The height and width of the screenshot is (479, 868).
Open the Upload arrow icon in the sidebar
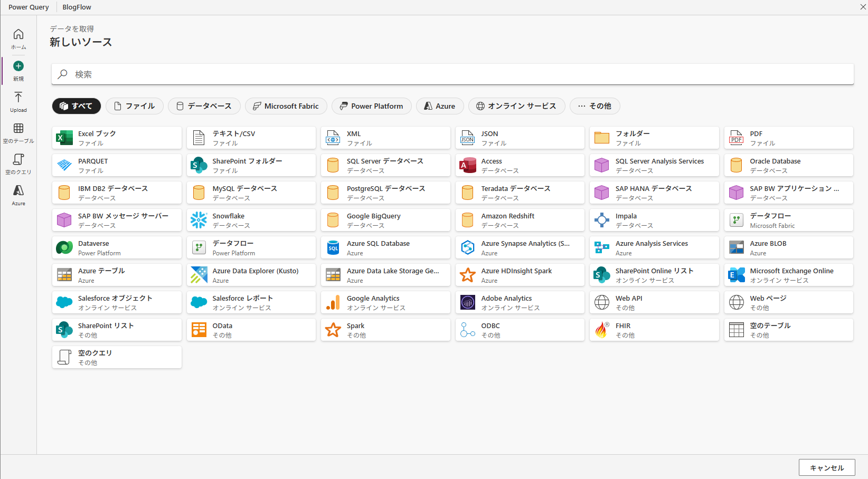18,98
